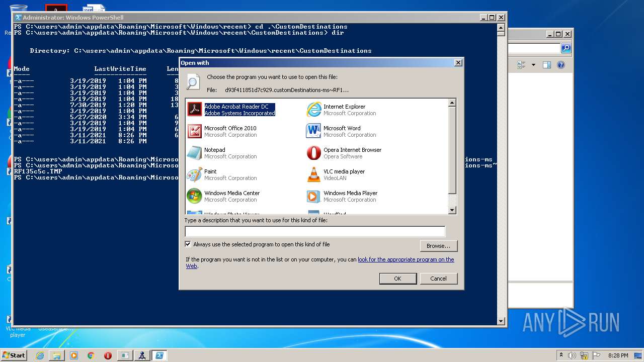Click the Browse... button
Image resolution: width=644 pixels, height=362 pixels.
tap(438, 246)
